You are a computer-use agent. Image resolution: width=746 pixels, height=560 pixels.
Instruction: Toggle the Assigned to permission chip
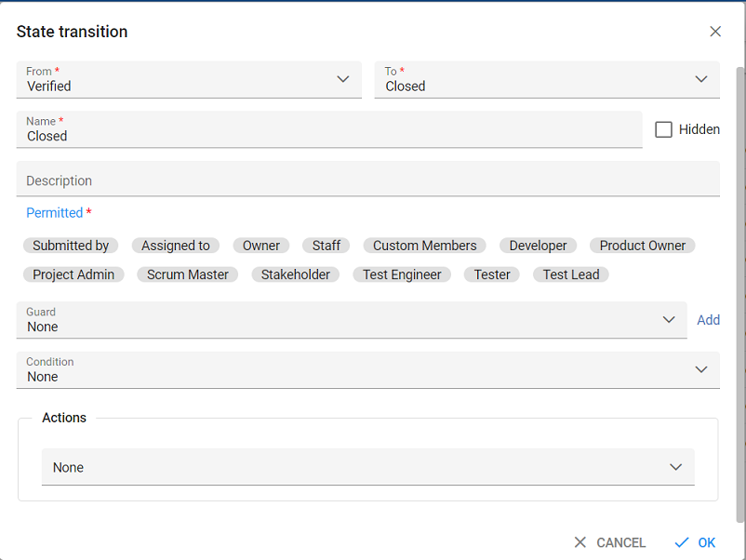point(175,246)
